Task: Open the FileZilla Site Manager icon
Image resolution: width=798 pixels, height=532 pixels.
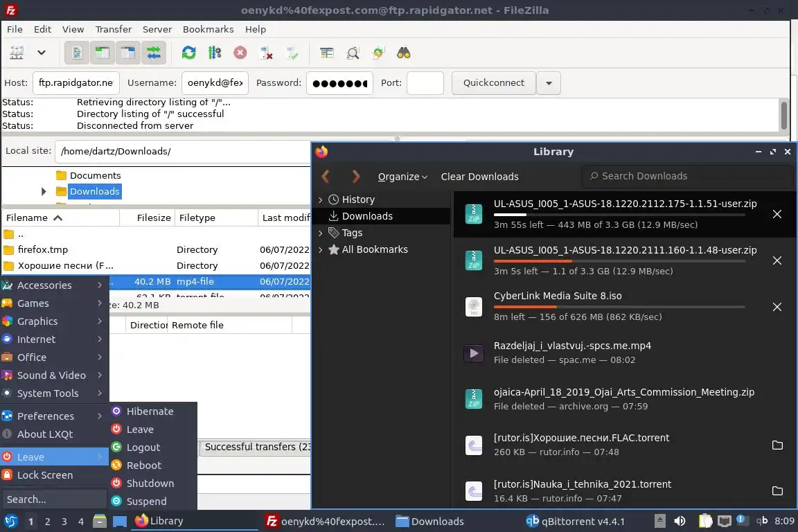Action: pyautogui.click(x=17, y=53)
